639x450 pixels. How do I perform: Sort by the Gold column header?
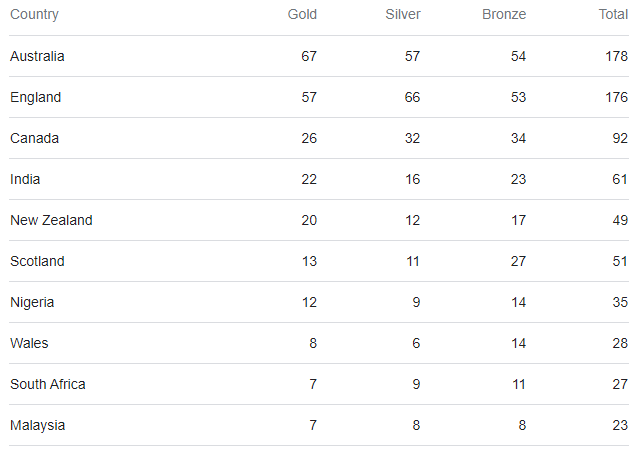coord(302,15)
